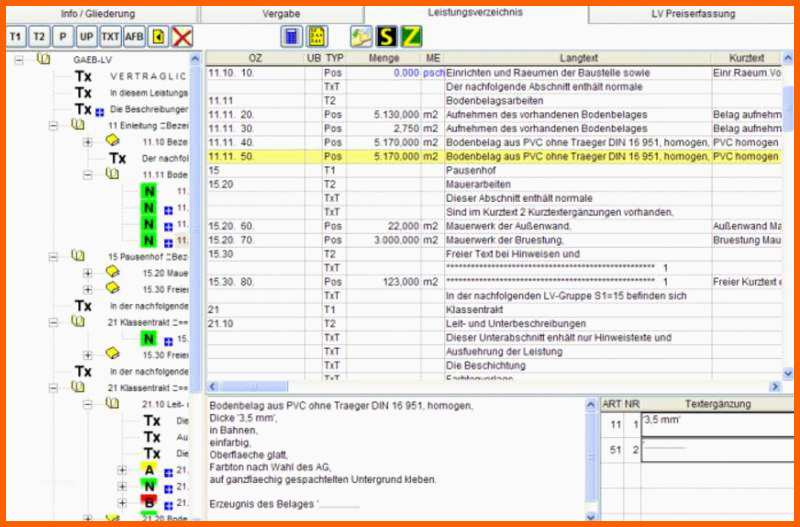Click the 'Mauerwerk der Außenwand.' cell
Image resolution: width=800 pixels, height=527 pixels.
click(578, 226)
